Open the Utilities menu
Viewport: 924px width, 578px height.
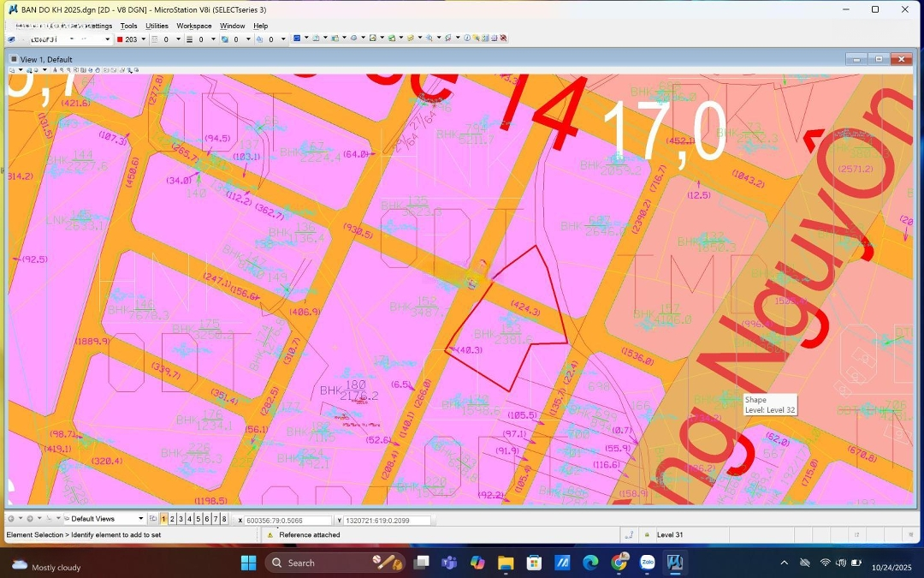click(x=157, y=26)
